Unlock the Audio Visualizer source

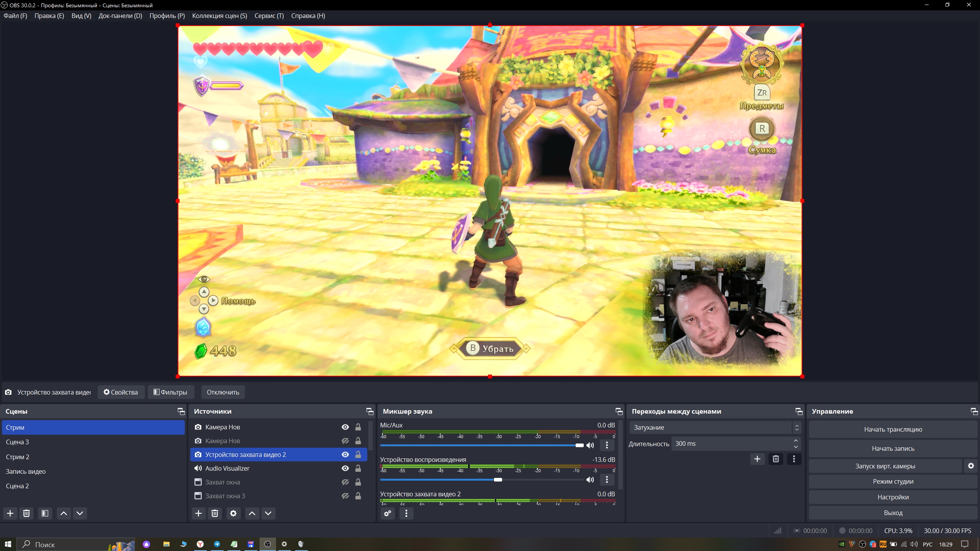358,468
